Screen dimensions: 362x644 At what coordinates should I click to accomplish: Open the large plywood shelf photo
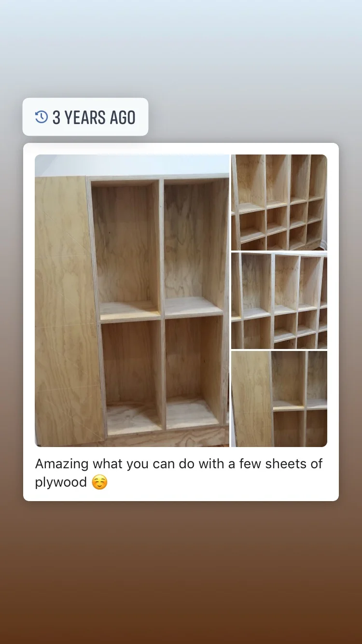pyautogui.click(x=132, y=301)
